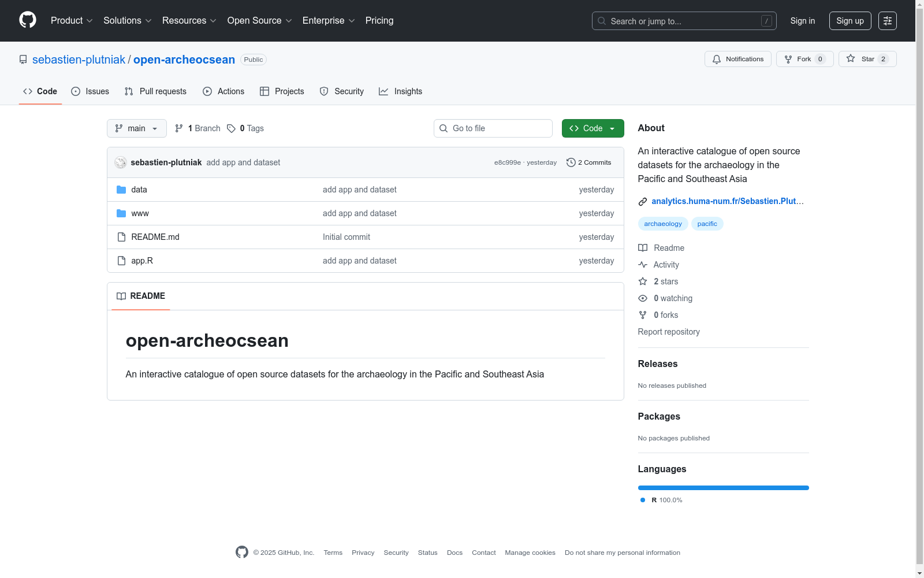
Task: Select the README tab in file viewer
Action: click(x=141, y=296)
